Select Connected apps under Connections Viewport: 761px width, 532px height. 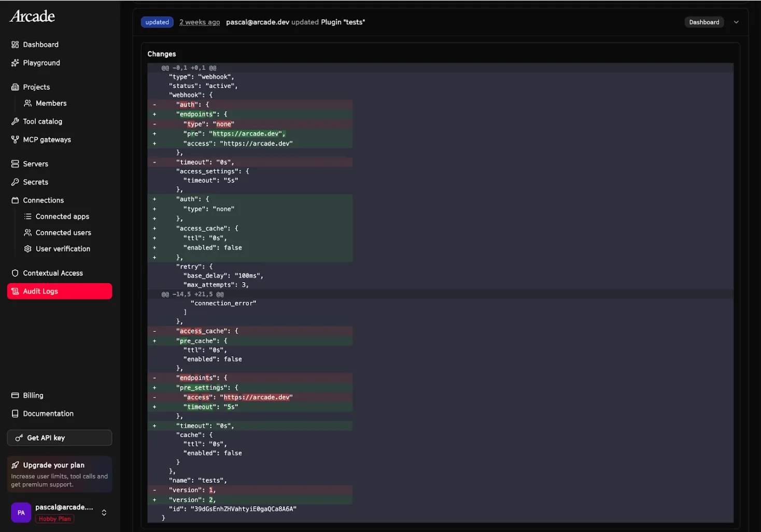point(62,216)
